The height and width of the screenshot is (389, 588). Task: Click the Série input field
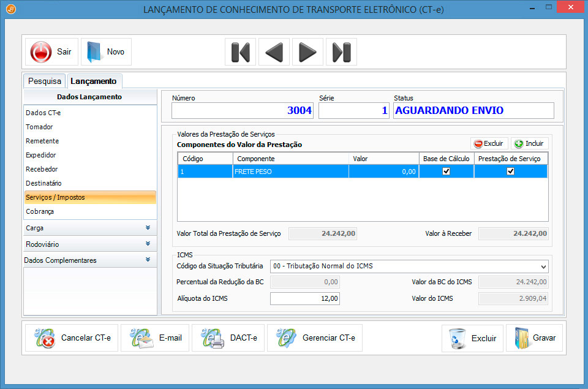[x=354, y=111]
